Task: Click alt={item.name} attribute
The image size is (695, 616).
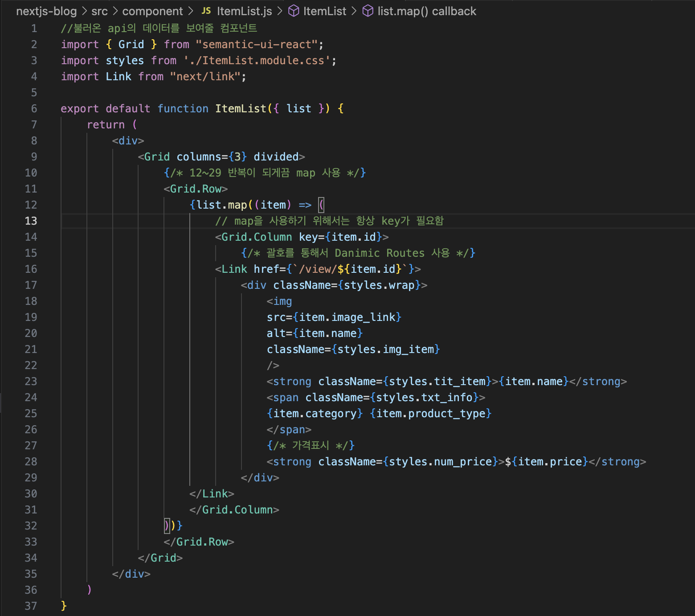Action: pos(315,333)
